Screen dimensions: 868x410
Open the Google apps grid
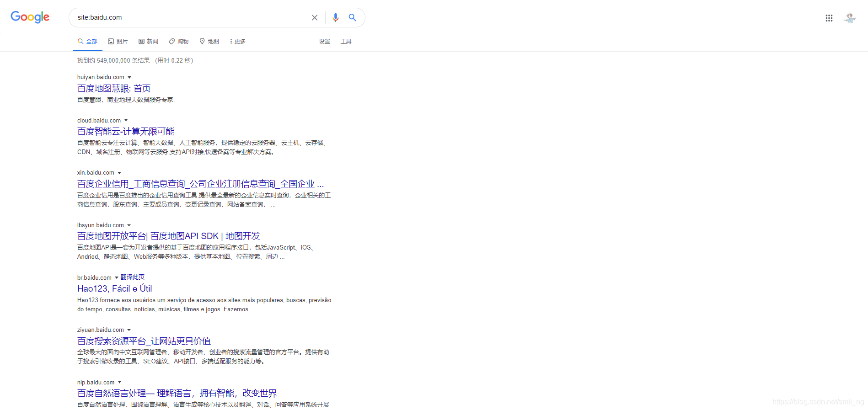click(829, 18)
